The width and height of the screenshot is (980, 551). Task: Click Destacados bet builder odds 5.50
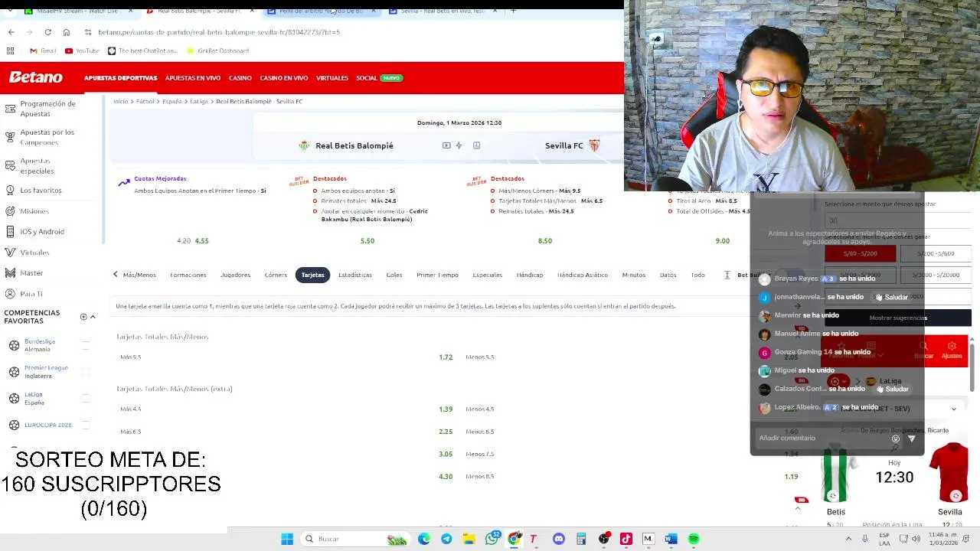click(x=367, y=240)
